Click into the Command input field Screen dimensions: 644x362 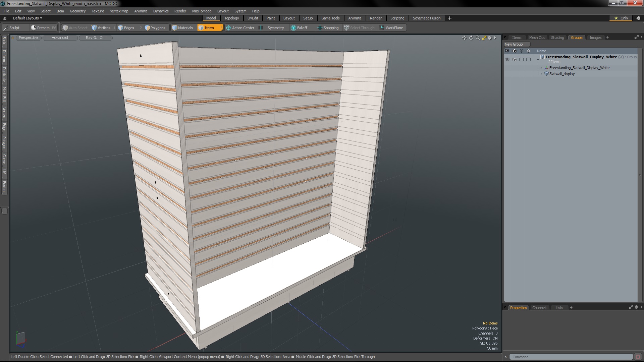click(570, 357)
